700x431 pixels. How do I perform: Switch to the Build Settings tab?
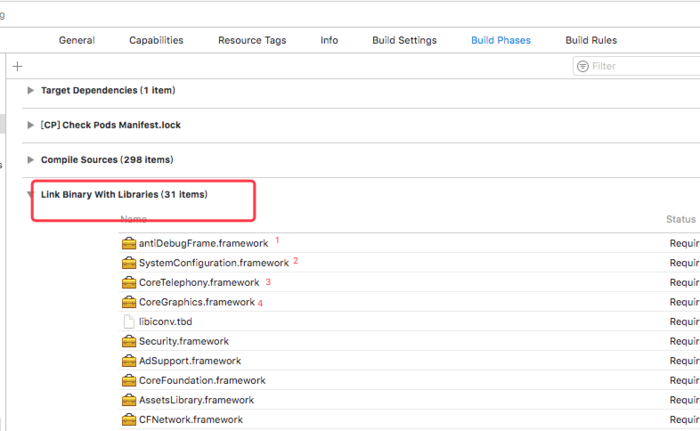(x=404, y=41)
